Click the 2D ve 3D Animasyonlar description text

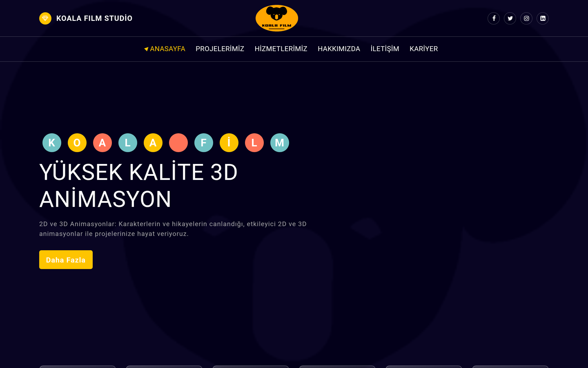click(x=173, y=229)
